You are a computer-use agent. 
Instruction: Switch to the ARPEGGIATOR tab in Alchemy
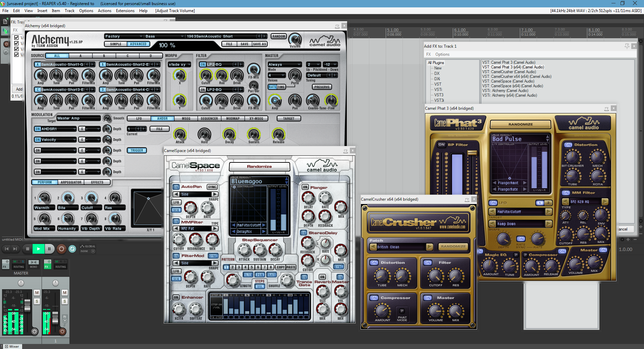coord(70,182)
